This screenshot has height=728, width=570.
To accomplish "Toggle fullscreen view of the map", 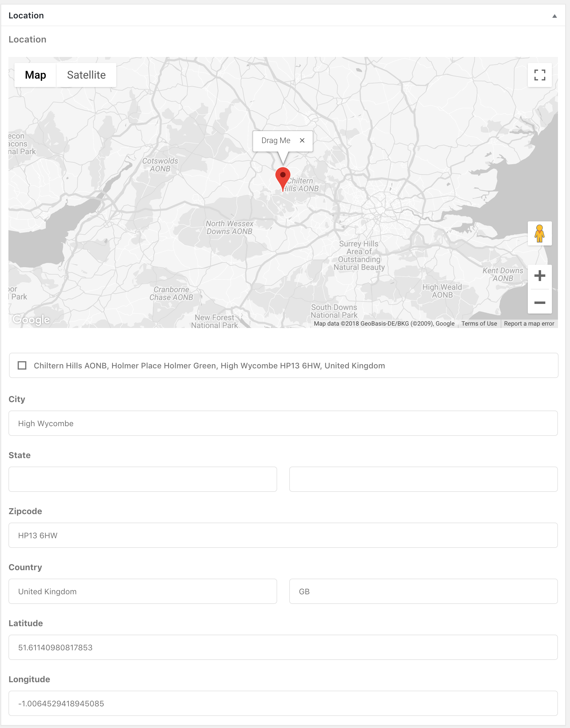I will [539, 75].
